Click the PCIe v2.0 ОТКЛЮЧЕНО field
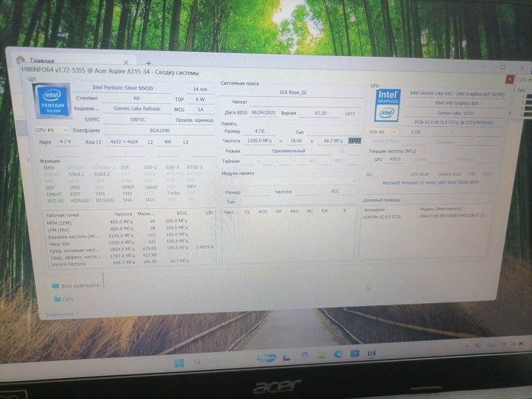The height and width of the screenshot is (399, 532). coord(454,122)
